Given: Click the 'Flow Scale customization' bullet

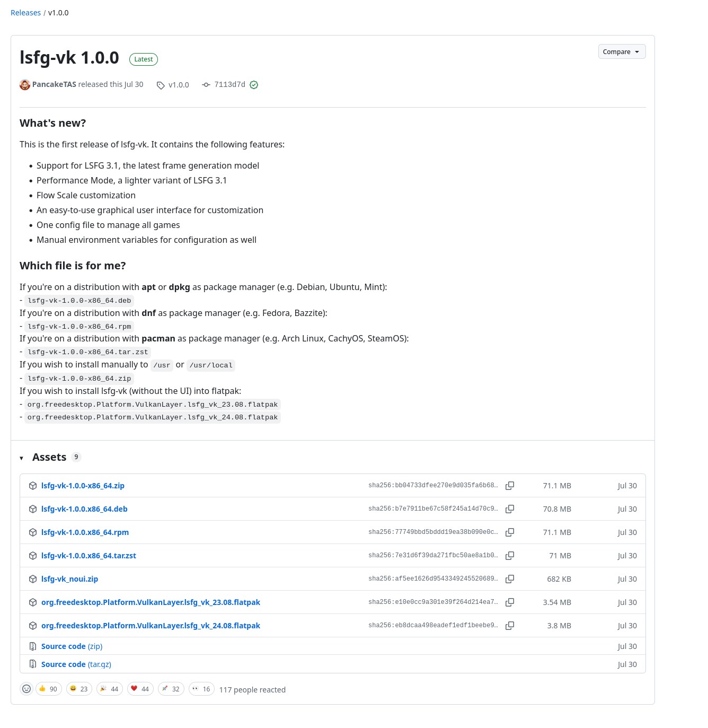Looking at the screenshot, I should (x=86, y=195).
